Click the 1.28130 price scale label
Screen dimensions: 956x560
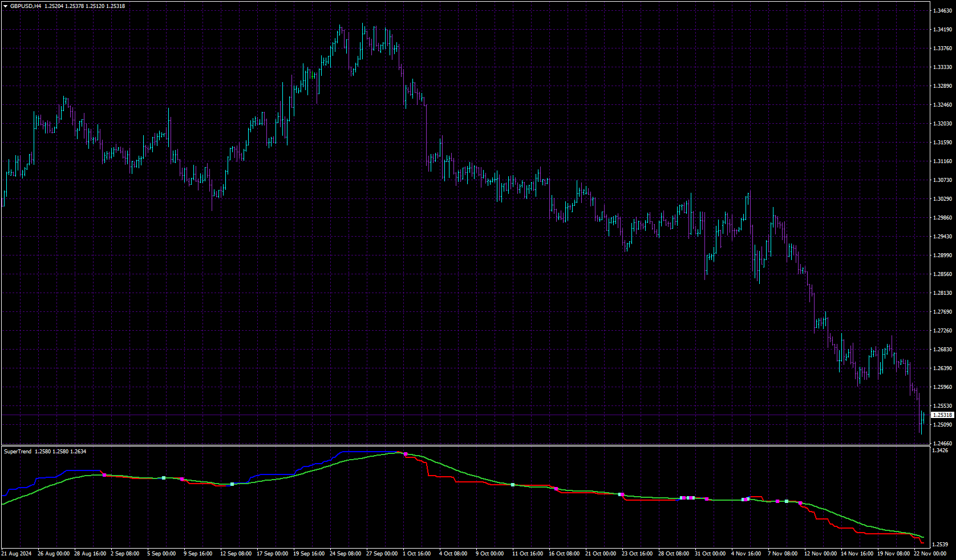tap(942, 293)
